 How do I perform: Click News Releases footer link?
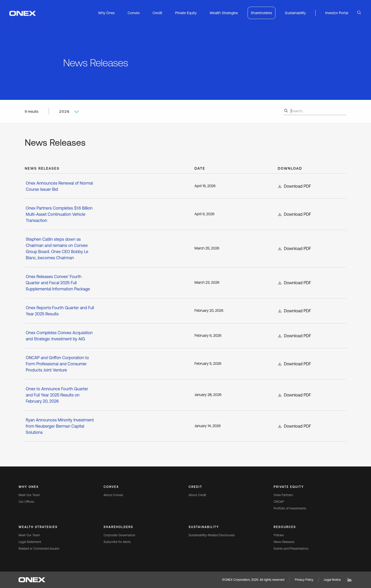[x=284, y=542]
